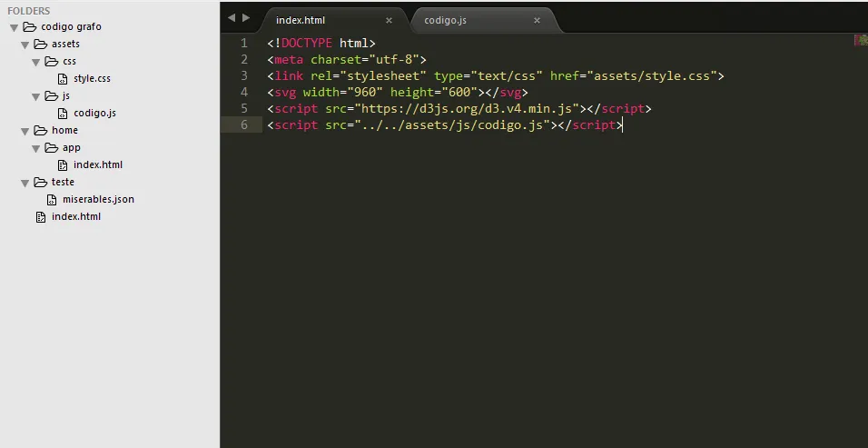Collapse the assets folder arrow
Image resolution: width=868 pixels, height=448 pixels.
point(25,45)
